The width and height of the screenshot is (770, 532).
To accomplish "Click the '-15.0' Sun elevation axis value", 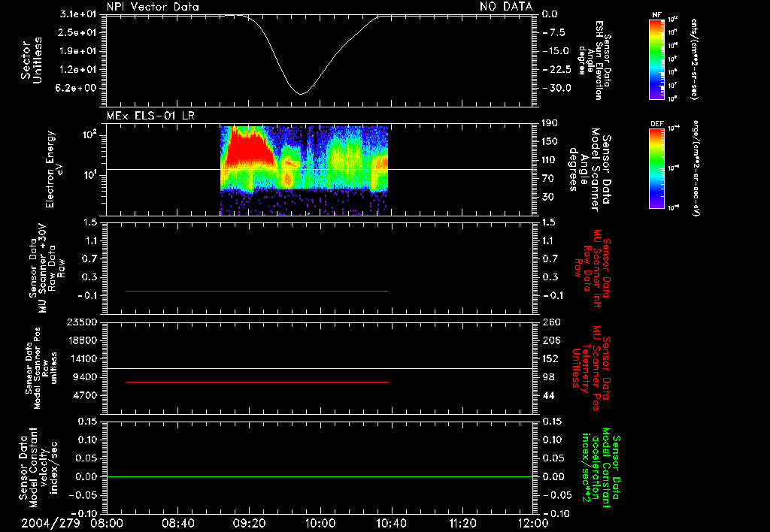I will [x=556, y=51].
